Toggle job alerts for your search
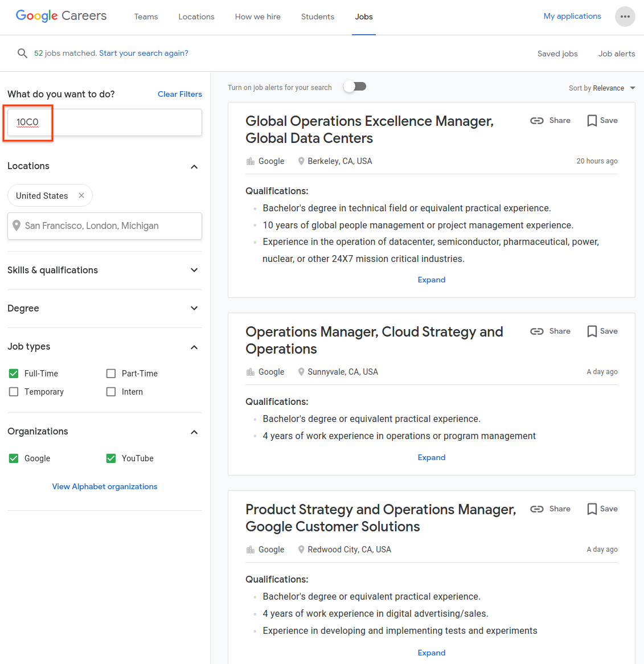Image resolution: width=644 pixels, height=664 pixels. tap(355, 87)
